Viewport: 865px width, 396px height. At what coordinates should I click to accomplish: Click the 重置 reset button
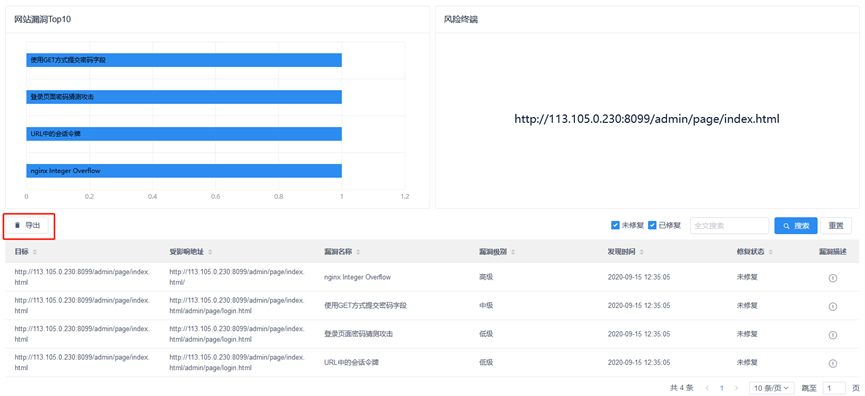(836, 226)
